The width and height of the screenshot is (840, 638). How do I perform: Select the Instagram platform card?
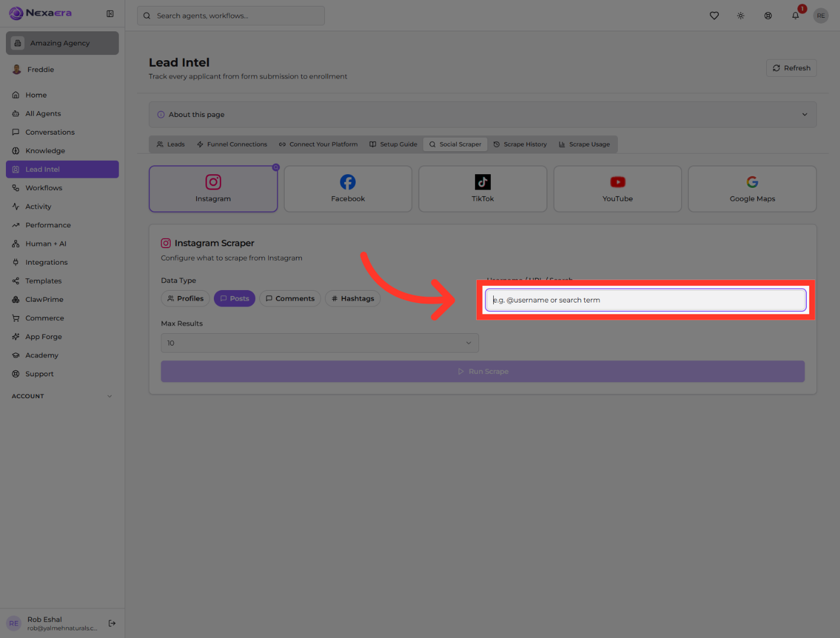[x=213, y=189]
